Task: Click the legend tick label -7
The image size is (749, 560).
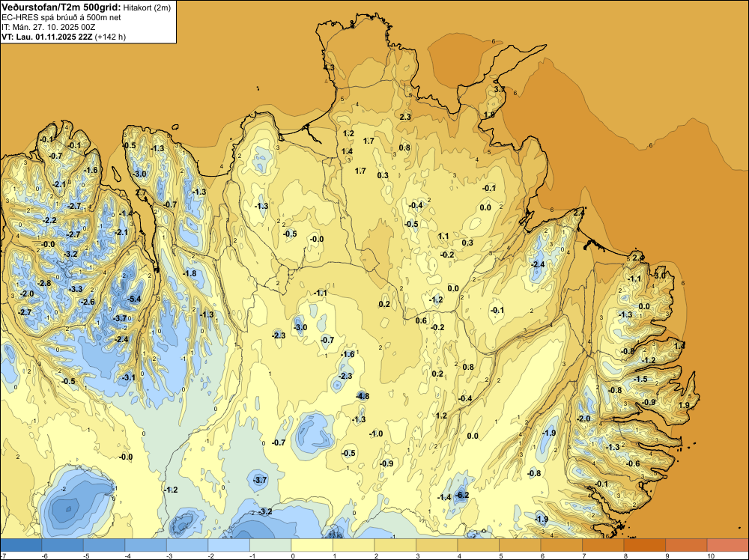Action: [3, 556]
